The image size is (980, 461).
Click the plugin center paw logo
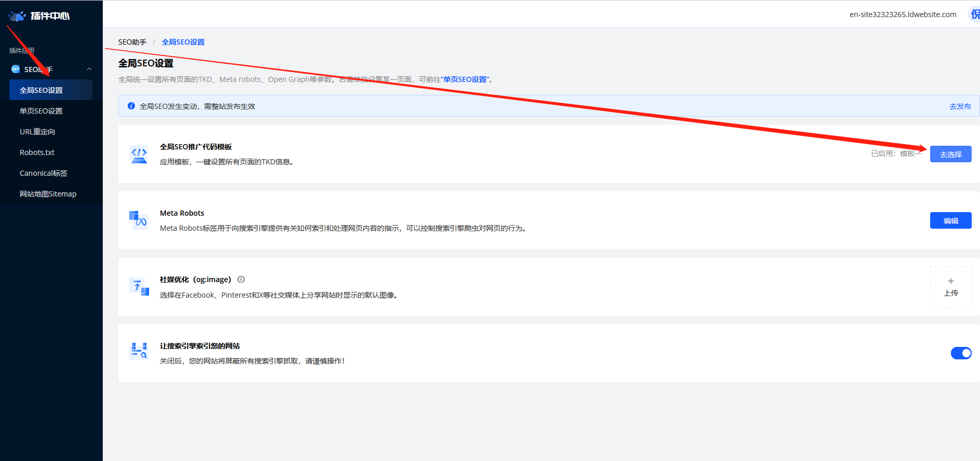click(x=17, y=16)
